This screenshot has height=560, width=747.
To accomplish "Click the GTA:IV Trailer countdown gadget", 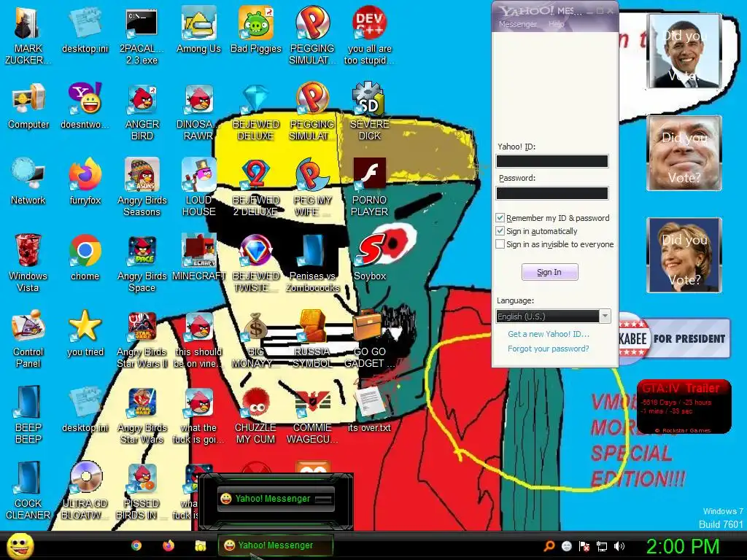I will pyautogui.click(x=684, y=406).
